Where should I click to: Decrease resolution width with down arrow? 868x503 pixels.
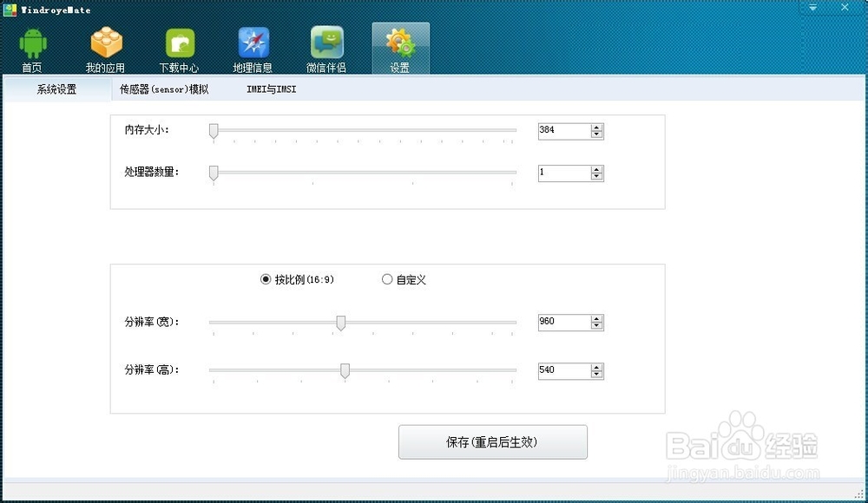[596, 326]
